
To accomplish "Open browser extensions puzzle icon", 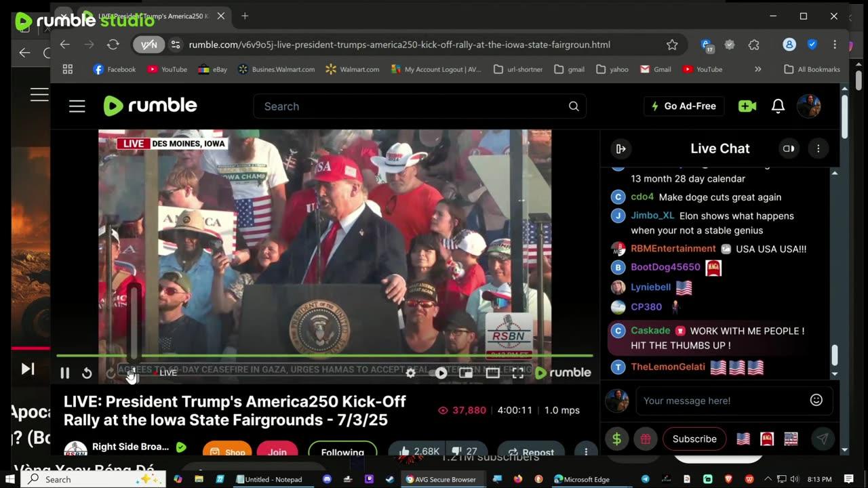I will click(x=754, y=45).
